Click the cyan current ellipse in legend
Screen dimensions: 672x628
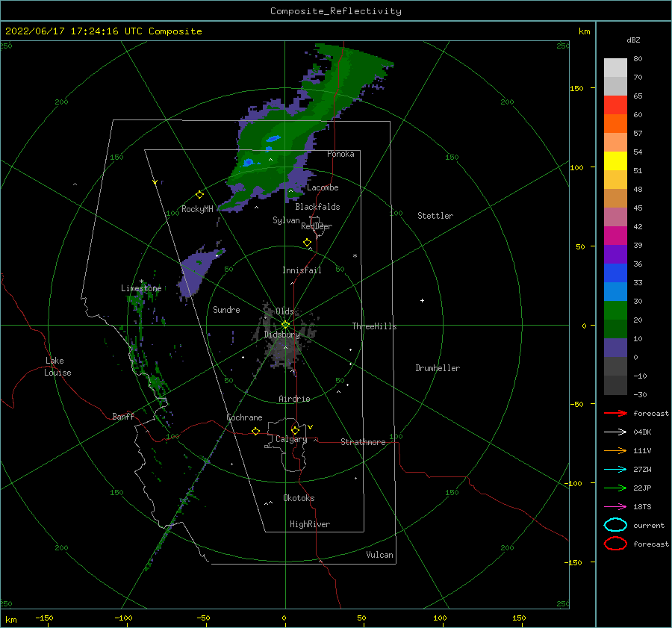click(x=615, y=525)
